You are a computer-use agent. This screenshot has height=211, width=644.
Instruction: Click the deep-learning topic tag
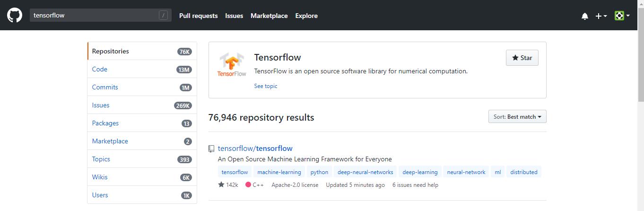420,172
